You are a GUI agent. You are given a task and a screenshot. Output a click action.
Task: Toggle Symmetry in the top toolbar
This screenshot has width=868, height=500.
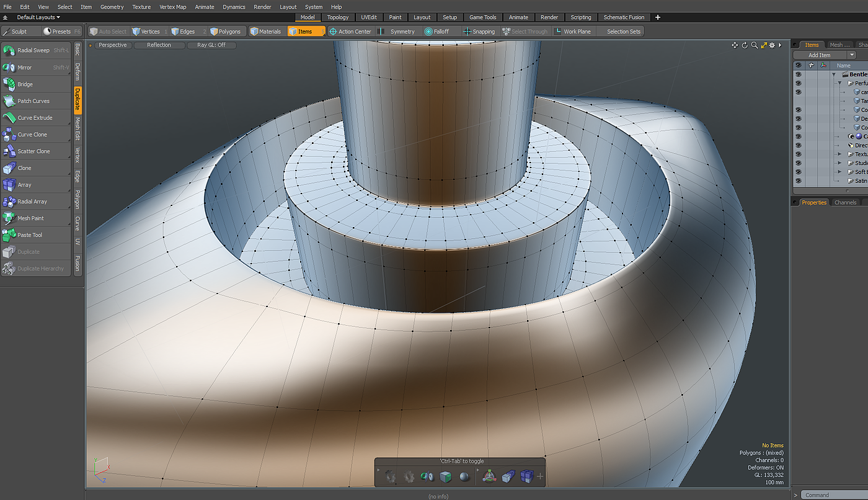click(402, 32)
